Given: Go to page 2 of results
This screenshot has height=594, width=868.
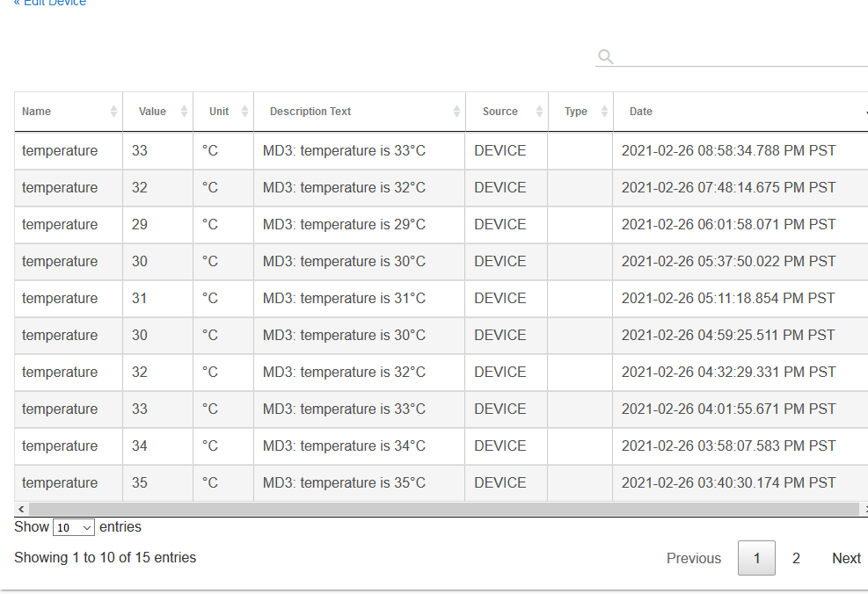Looking at the screenshot, I should click(x=796, y=558).
